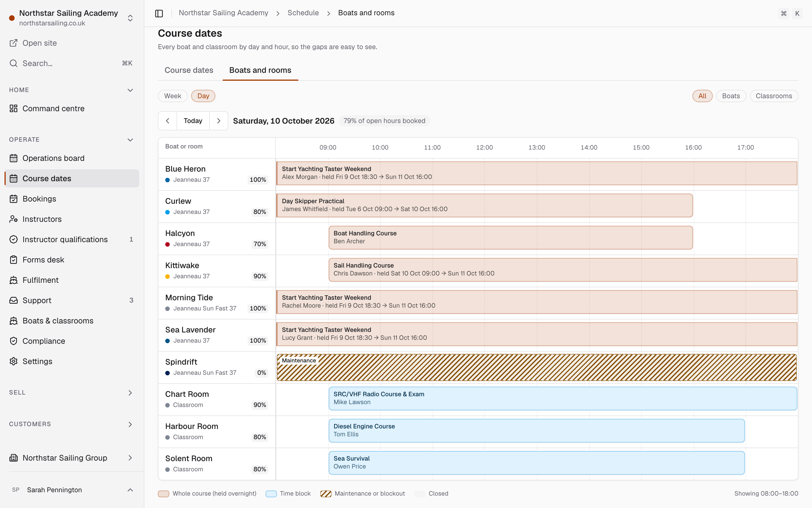Collapse the OPERATE section

130,140
